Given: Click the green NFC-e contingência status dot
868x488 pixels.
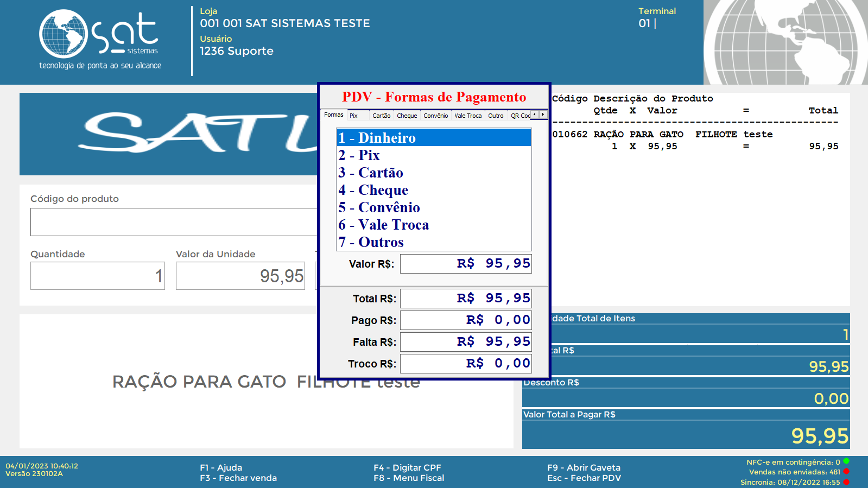Looking at the screenshot, I should point(846,461).
